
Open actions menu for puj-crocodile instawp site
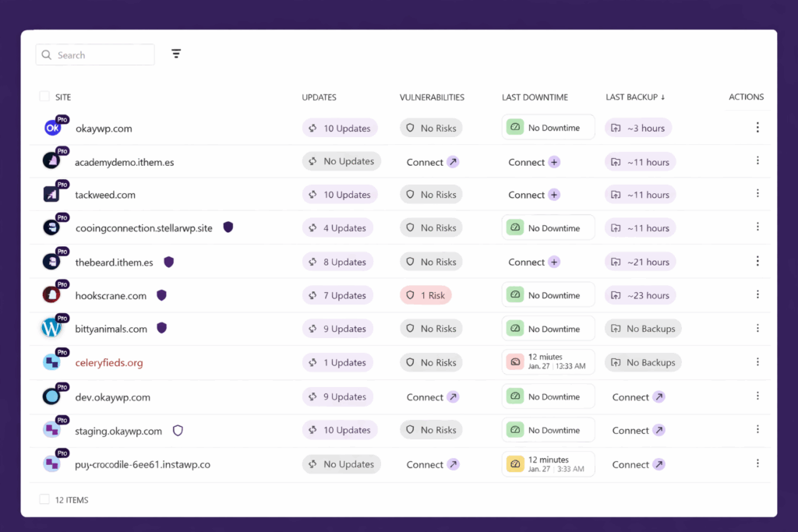tap(757, 463)
